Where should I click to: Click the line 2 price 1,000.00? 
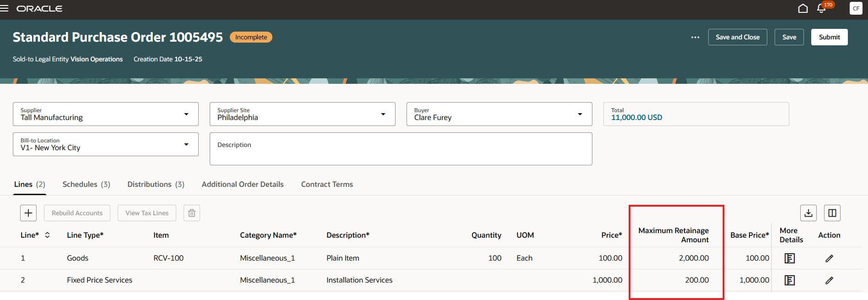click(x=607, y=280)
